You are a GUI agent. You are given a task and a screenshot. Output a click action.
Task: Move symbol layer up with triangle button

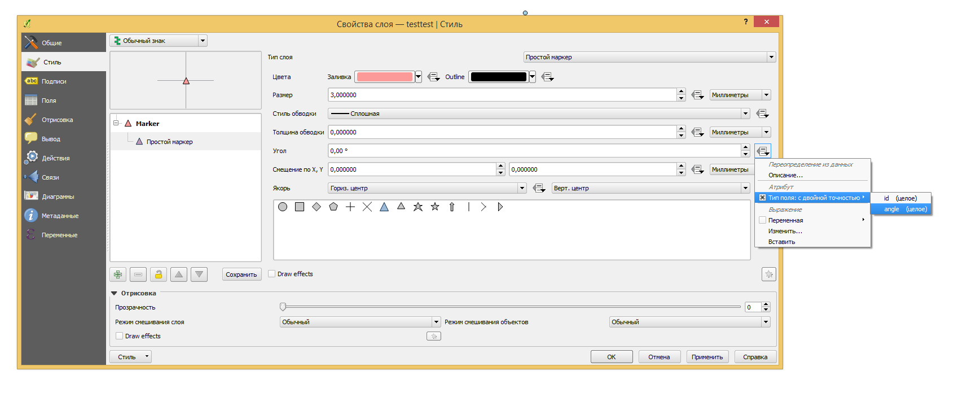[x=179, y=274]
